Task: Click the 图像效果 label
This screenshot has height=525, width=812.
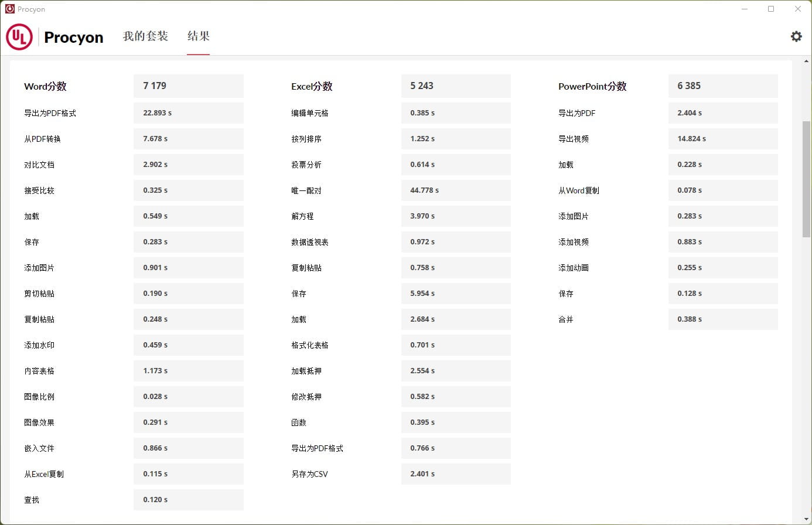Action: 39,422
